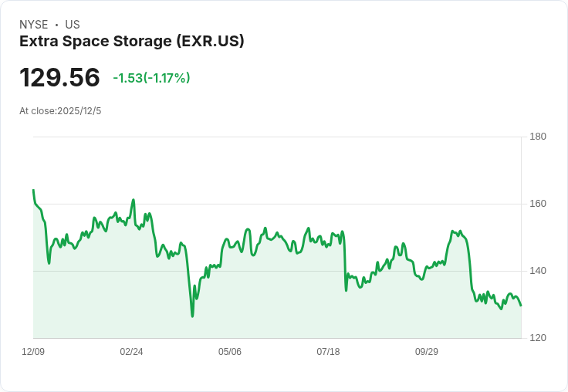Click the lowest dip of the price line

[x=192, y=316]
